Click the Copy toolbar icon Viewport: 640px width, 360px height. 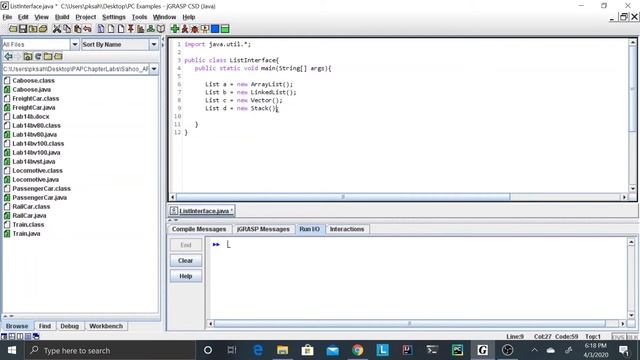pos(67,29)
